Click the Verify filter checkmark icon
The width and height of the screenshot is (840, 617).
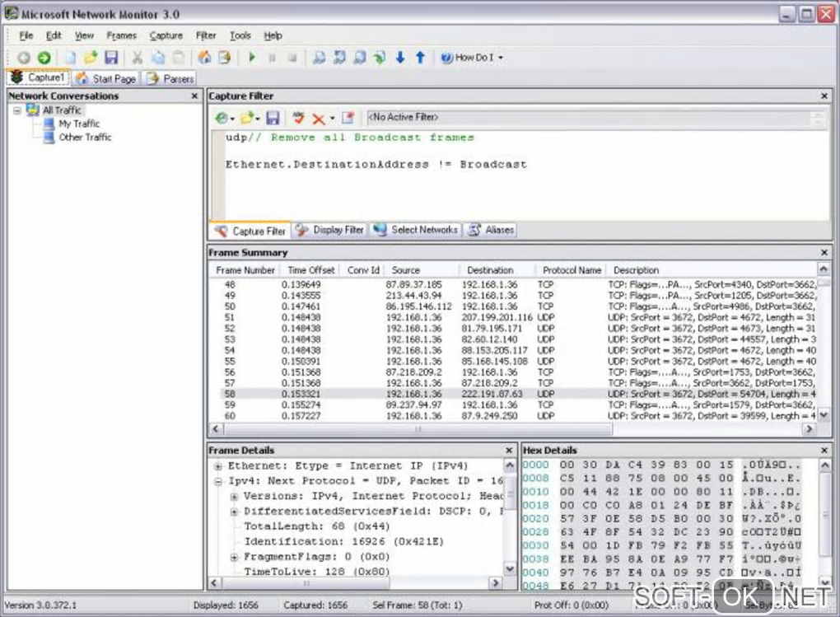tap(298, 118)
